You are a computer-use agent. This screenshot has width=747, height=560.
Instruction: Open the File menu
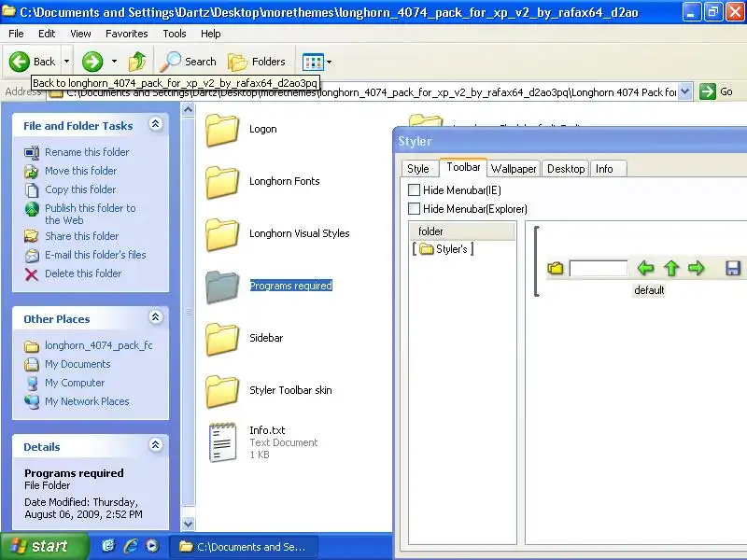[x=16, y=34]
